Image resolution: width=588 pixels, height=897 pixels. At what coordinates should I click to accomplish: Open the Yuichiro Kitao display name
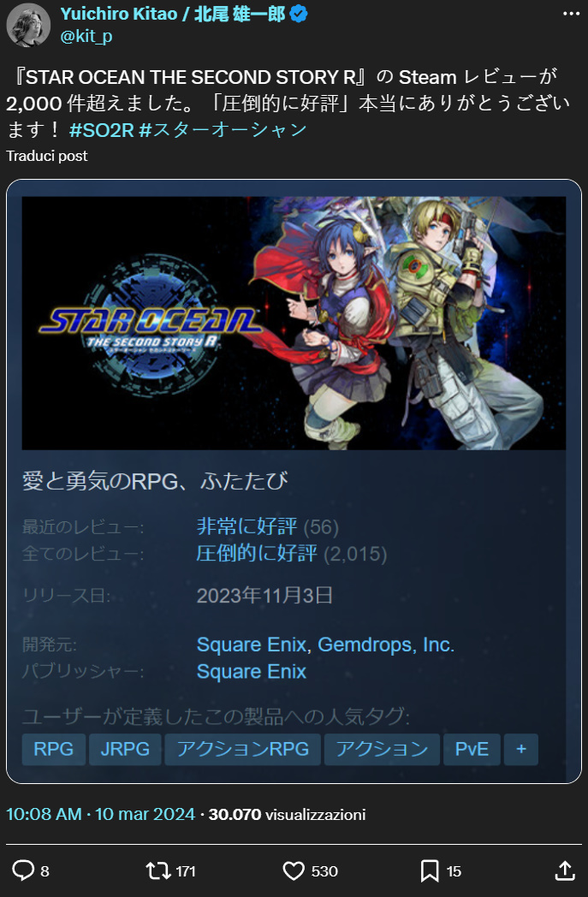tap(172, 15)
